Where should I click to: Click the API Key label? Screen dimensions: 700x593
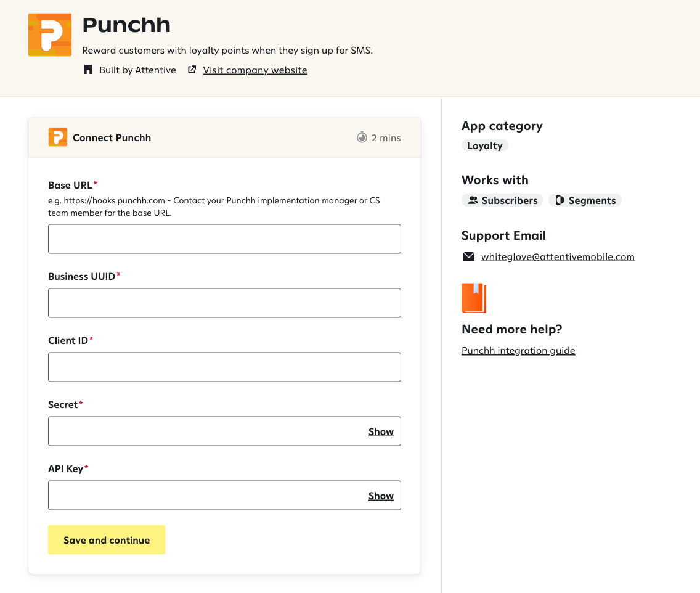point(65,469)
